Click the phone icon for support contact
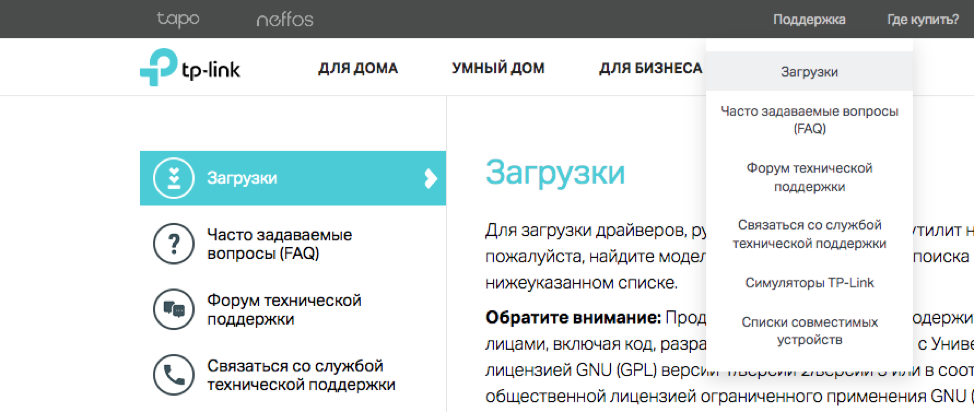 pyautogui.click(x=173, y=375)
